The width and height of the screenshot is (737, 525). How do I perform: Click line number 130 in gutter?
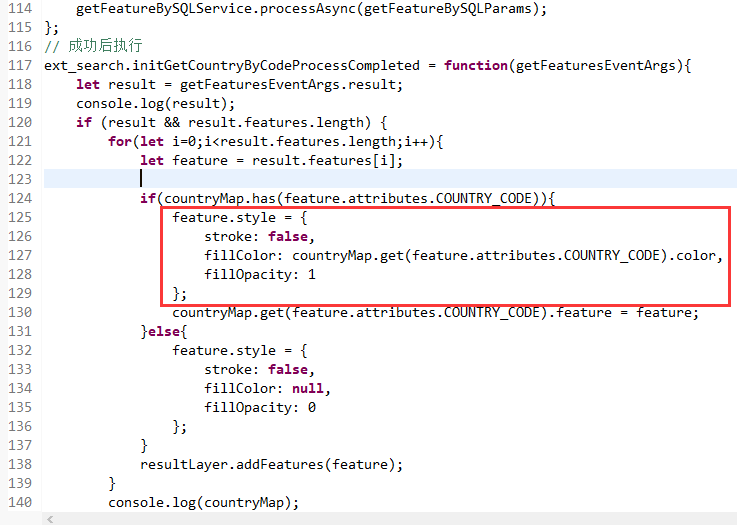tap(20, 312)
